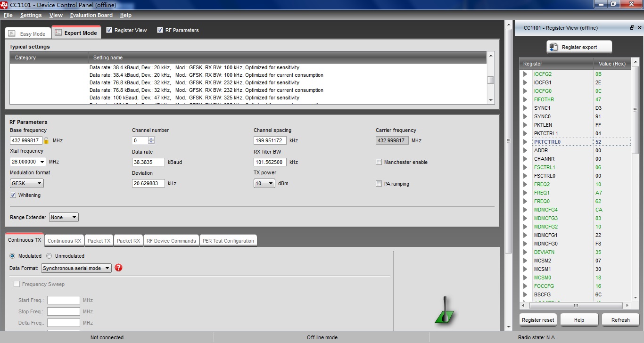Switch to the Continuous RX tab
The width and height of the screenshot is (644, 343).
pos(64,240)
